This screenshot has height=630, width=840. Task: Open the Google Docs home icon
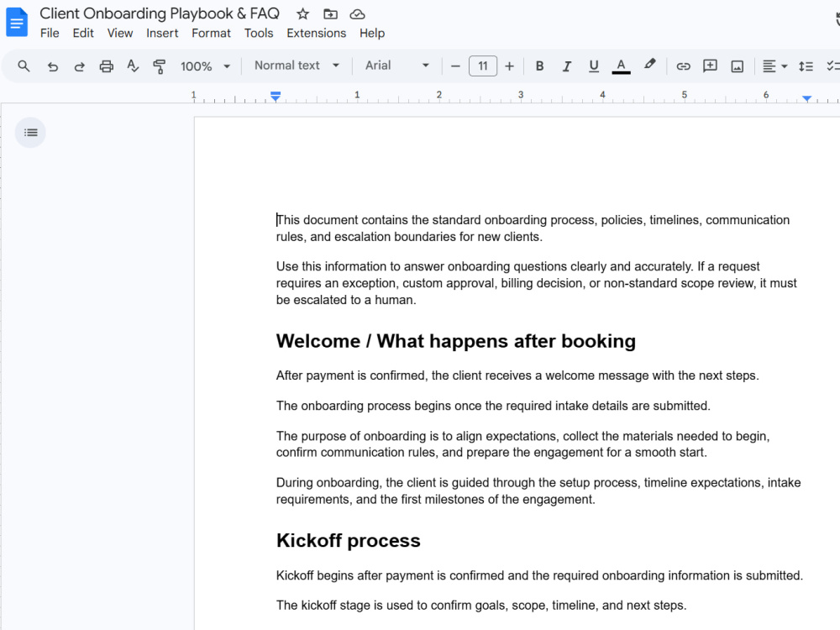tap(17, 22)
